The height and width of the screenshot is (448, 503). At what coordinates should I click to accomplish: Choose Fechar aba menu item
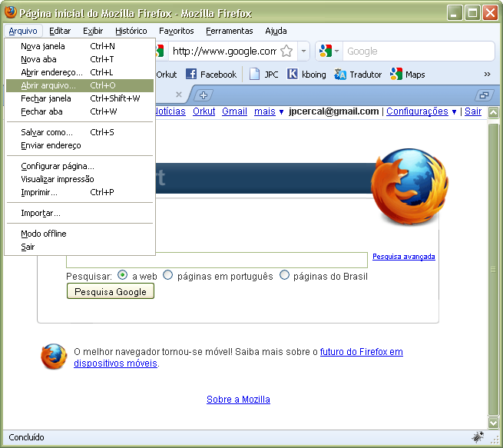point(80,111)
